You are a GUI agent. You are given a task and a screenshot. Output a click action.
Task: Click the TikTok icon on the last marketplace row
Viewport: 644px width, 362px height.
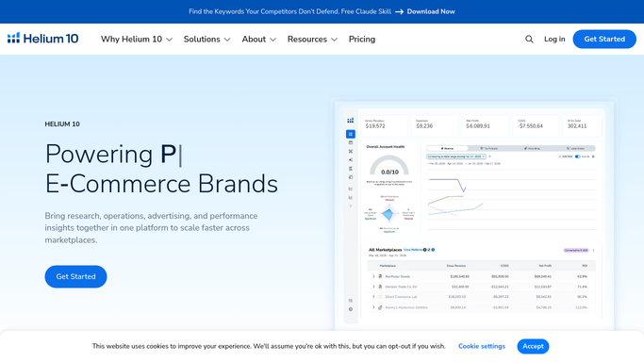(x=380, y=307)
